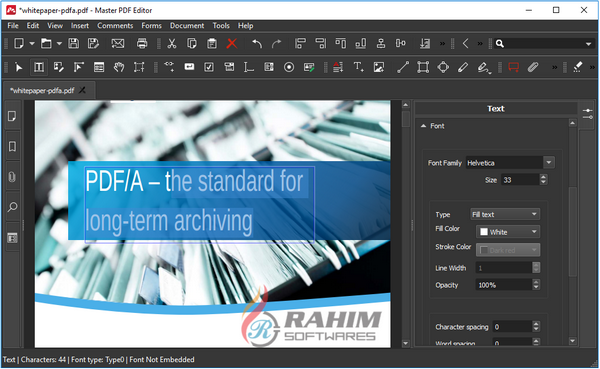Viewport: 600px width, 369px height.
Task: Insert a signature field
Action: coord(309,67)
